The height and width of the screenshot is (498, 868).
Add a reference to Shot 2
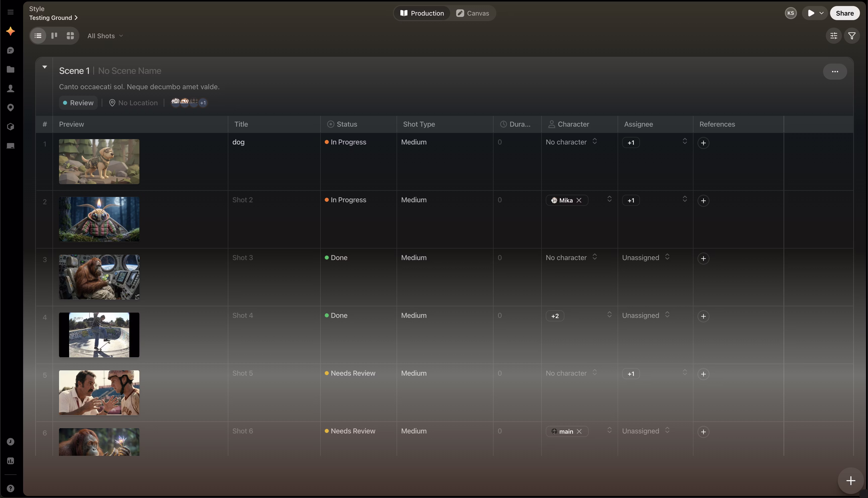click(703, 201)
